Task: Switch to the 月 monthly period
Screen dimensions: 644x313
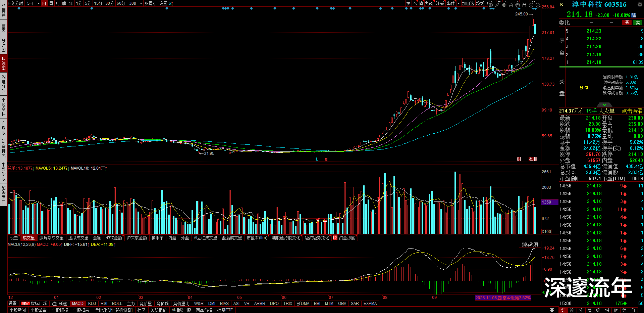Action: (58, 3)
